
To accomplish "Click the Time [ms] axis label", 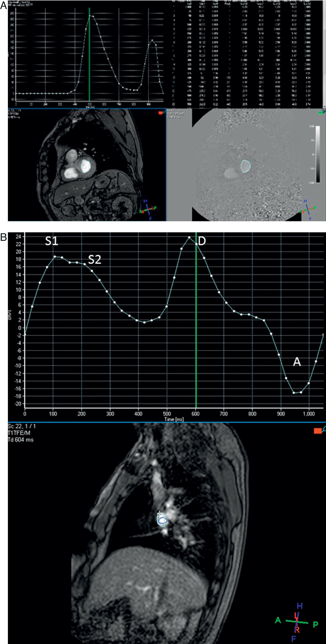I will coord(174,419).
